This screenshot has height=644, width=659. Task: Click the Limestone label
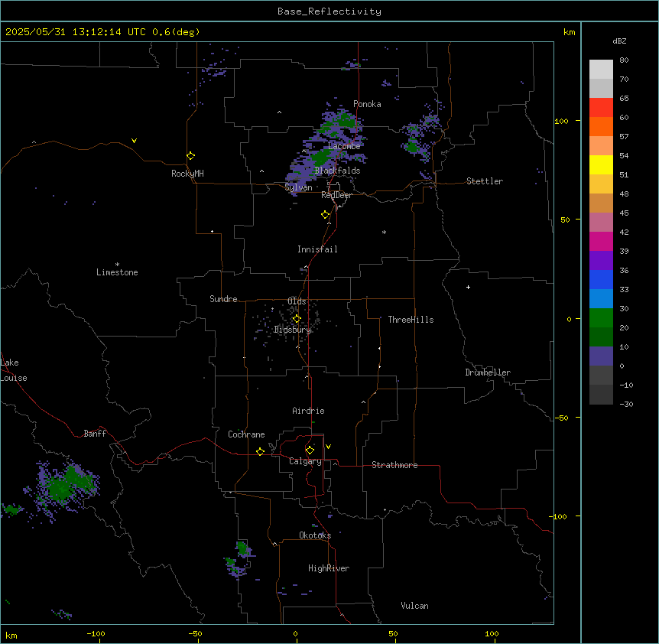click(117, 272)
